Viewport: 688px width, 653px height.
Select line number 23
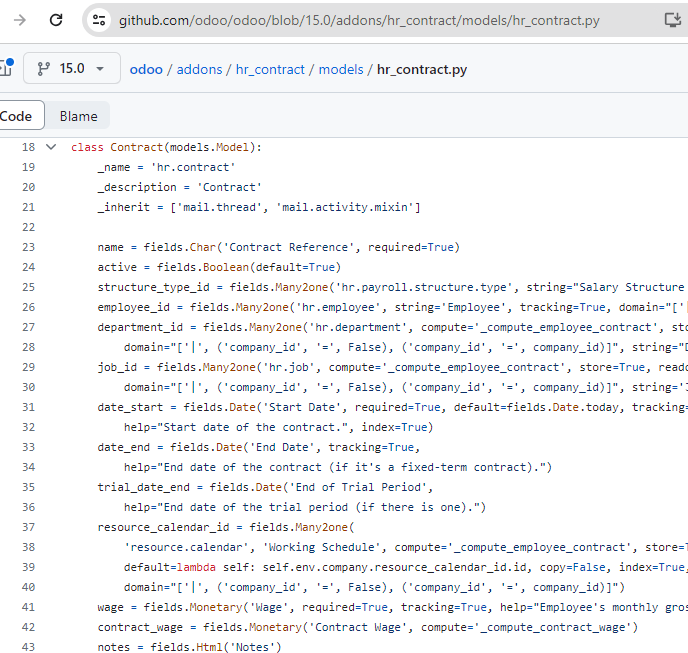tap(29, 247)
